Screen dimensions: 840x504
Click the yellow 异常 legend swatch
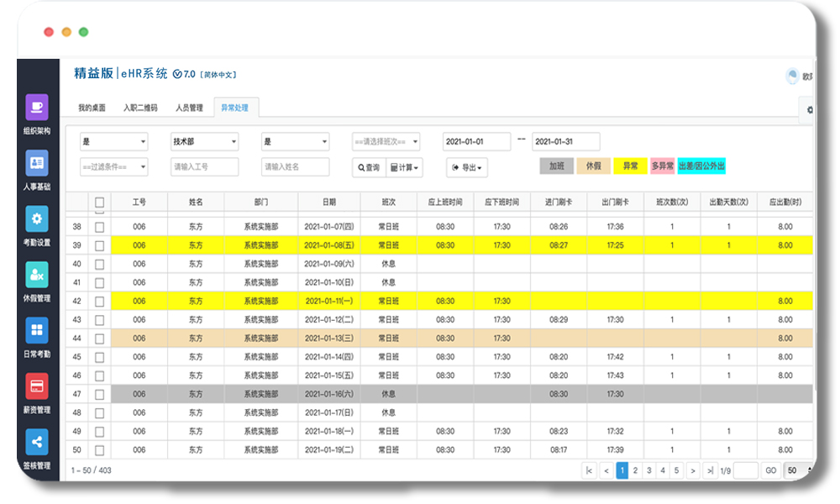click(x=630, y=166)
